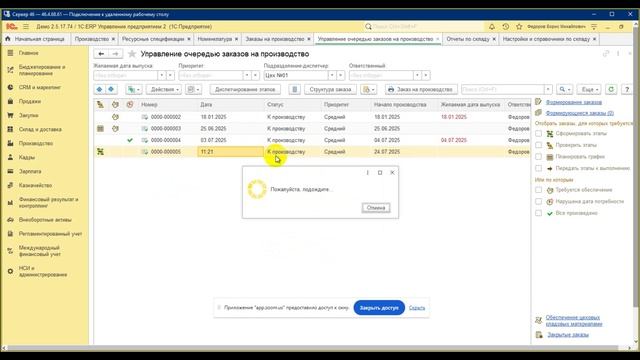Viewport: 640px width, 360px height.
Task: Open CRM и маркетинг section
Action: 40,87
